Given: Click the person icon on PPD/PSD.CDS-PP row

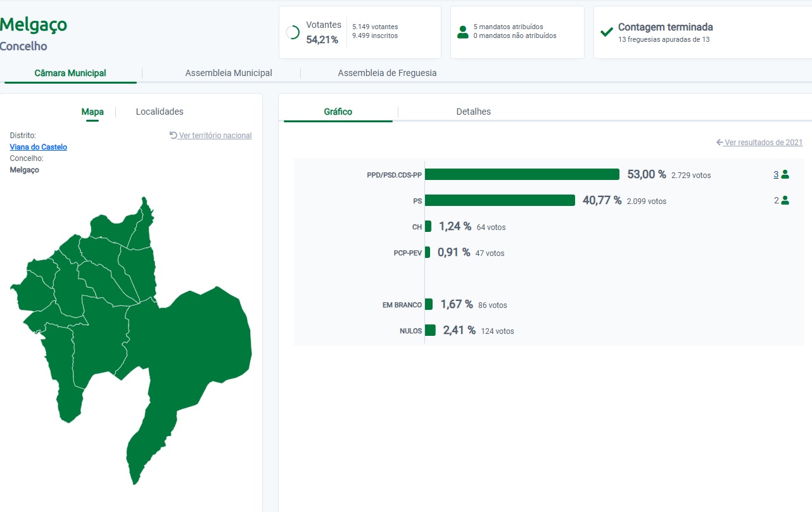Looking at the screenshot, I should point(785,174).
